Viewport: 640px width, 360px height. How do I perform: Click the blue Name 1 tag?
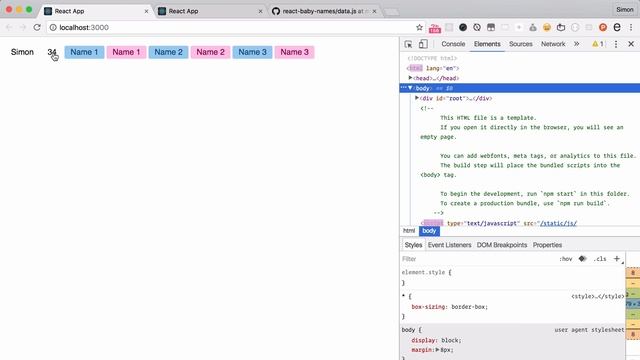(x=84, y=52)
